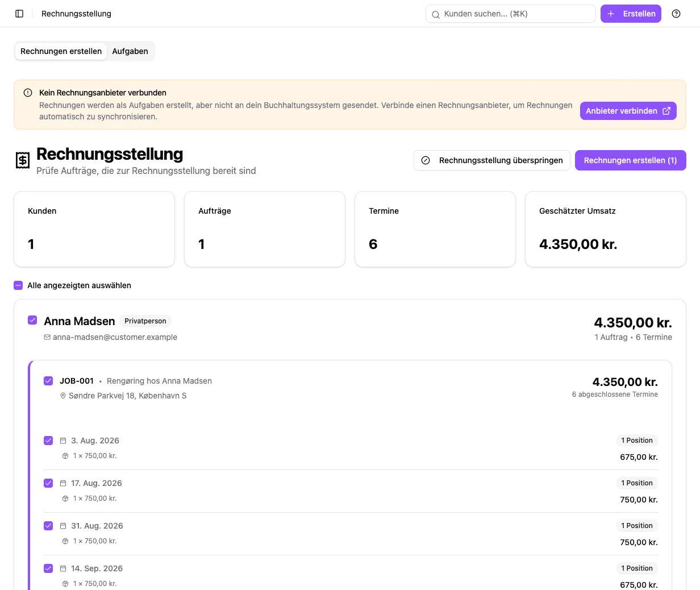Click Rechnungsstellung überspringen button
Image resolution: width=700 pixels, height=590 pixels.
(x=492, y=160)
